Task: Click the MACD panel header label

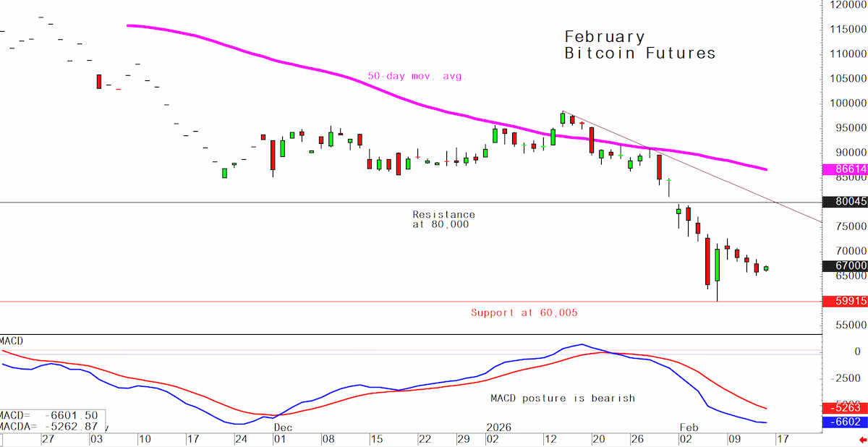Action: click(x=12, y=340)
